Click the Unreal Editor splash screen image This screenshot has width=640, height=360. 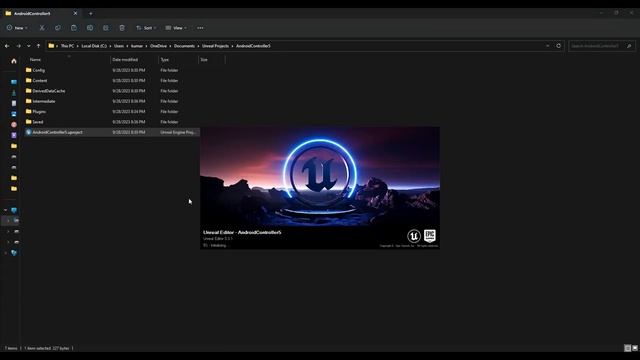(320, 188)
